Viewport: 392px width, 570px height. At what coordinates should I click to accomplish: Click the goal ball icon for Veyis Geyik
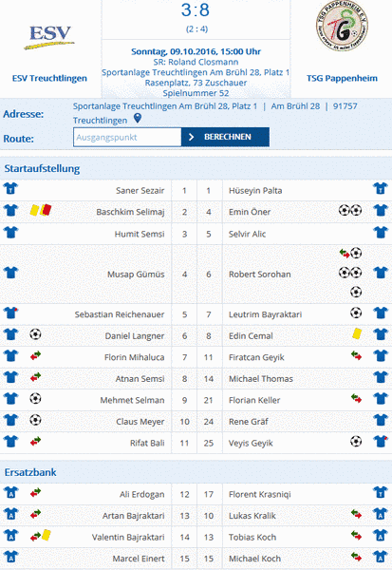(x=356, y=442)
